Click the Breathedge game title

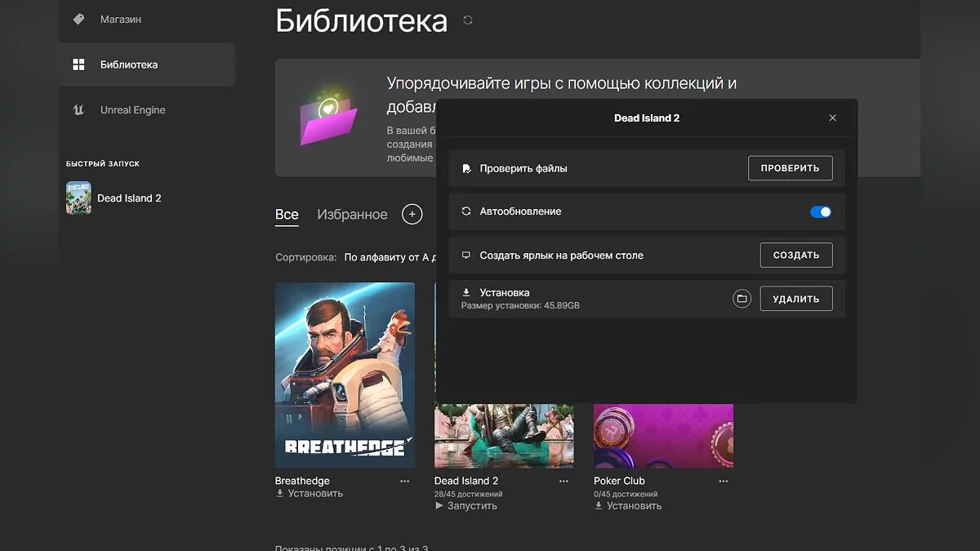[x=302, y=481]
